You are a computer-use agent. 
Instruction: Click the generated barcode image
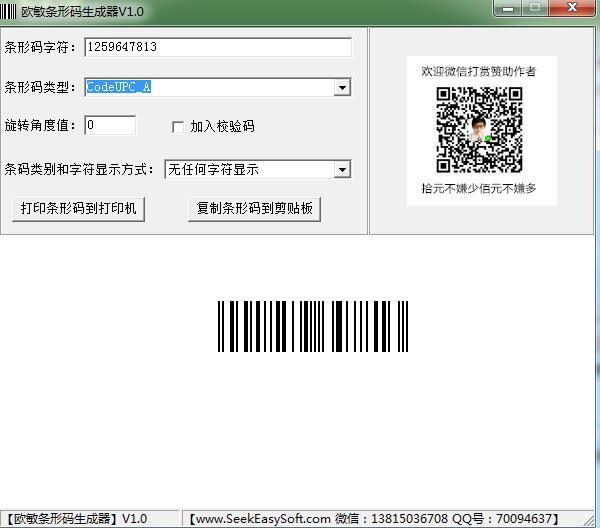point(313,327)
